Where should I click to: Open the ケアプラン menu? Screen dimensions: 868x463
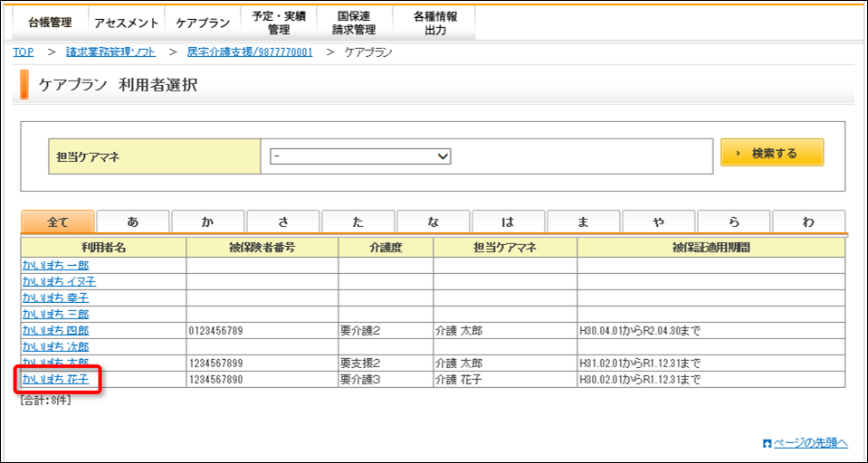[x=203, y=24]
